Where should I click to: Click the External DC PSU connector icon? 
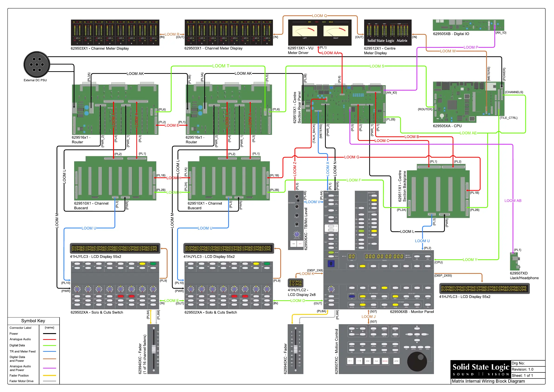37,64
